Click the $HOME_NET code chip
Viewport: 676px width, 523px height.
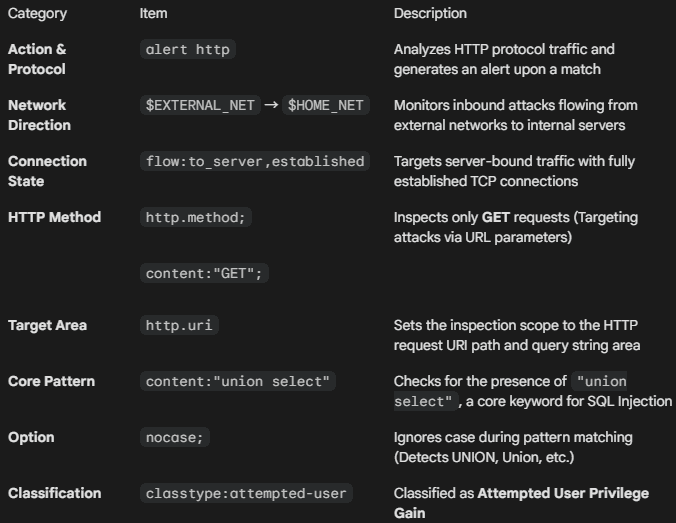(x=325, y=105)
